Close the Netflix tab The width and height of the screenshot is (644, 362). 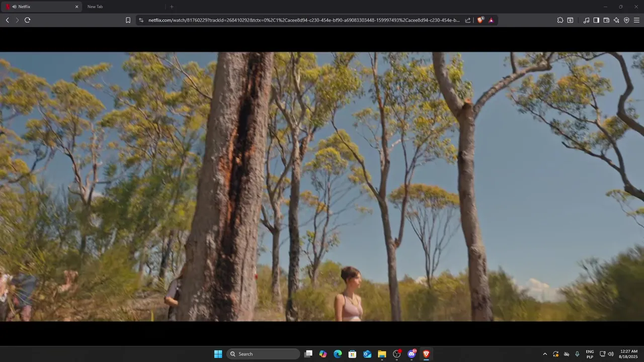coord(76,7)
